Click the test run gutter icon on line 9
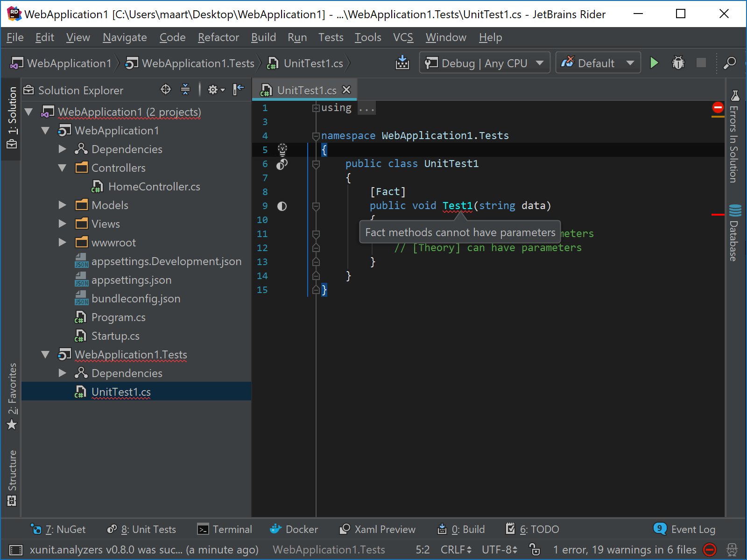This screenshot has height=560, width=747. tap(282, 206)
